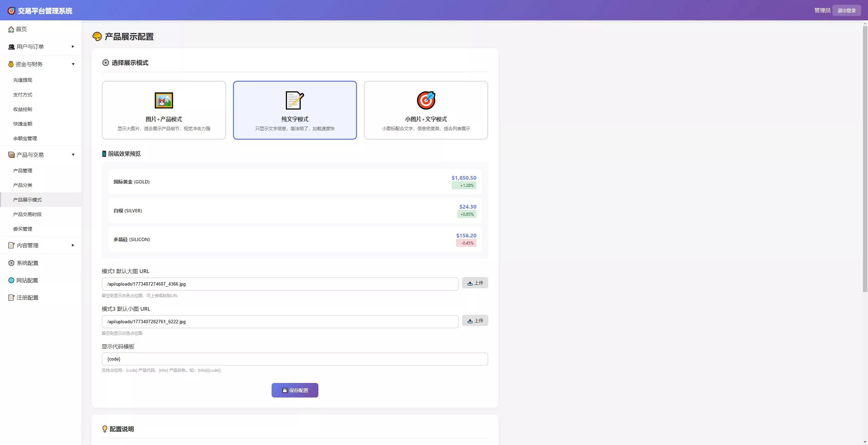Open the 充值提现 menu item
Viewport: 868px width, 445px height.
click(23, 80)
